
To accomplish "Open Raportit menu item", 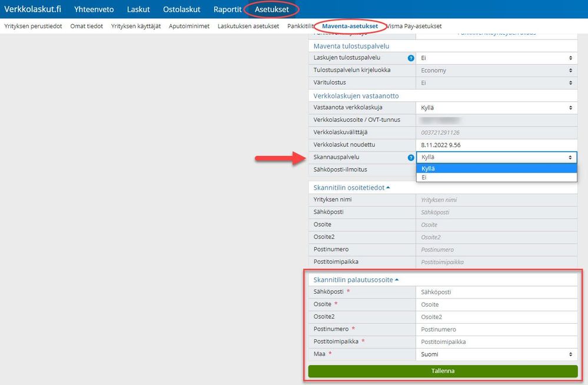I will pos(228,9).
